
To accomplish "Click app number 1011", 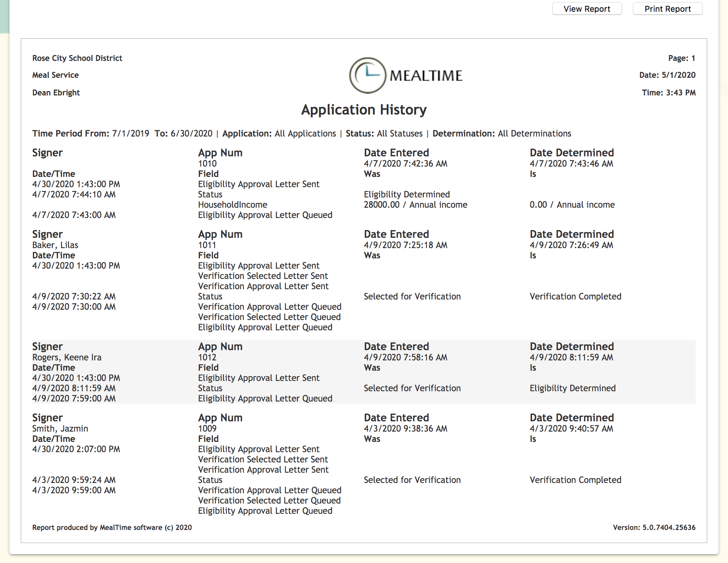I will [207, 245].
